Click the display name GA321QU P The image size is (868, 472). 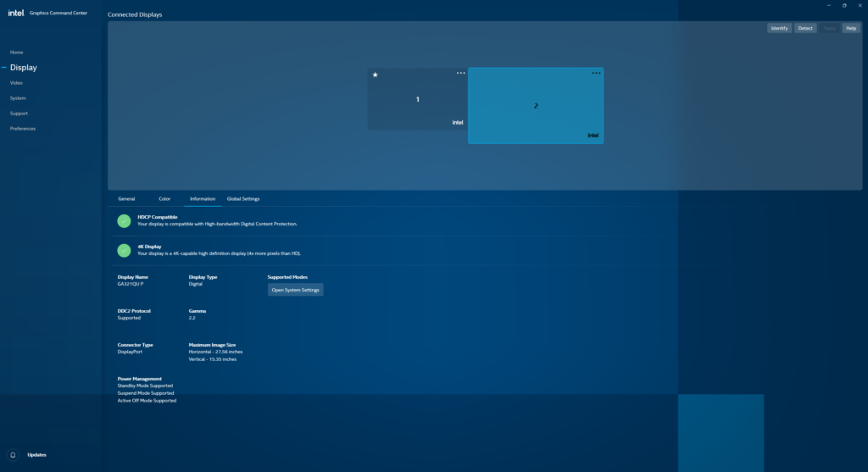point(130,284)
